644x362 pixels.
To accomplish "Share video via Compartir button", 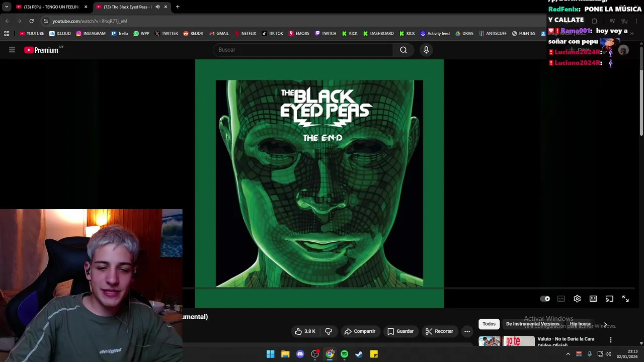I will [360, 331].
